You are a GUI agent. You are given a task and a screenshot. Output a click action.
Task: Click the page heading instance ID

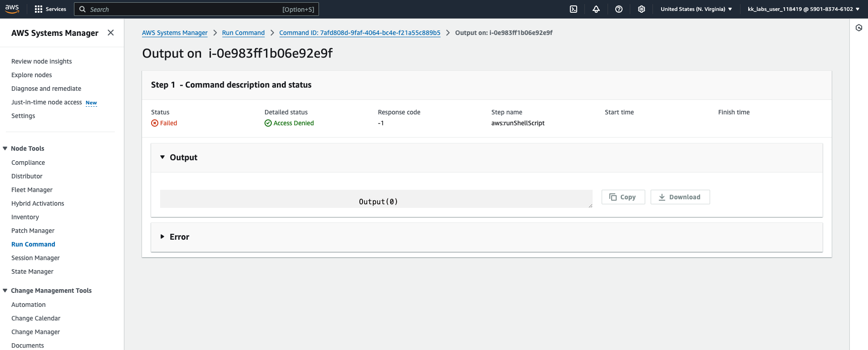(270, 54)
